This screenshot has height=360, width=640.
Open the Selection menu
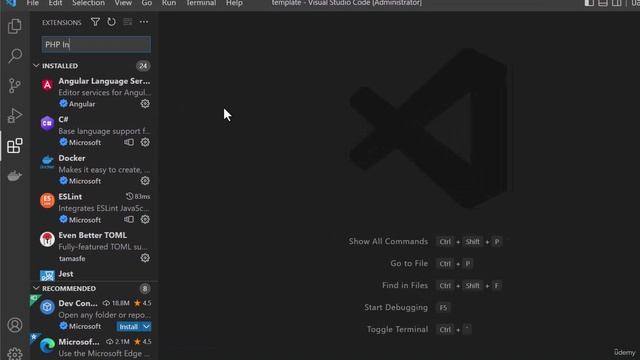click(x=89, y=3)
